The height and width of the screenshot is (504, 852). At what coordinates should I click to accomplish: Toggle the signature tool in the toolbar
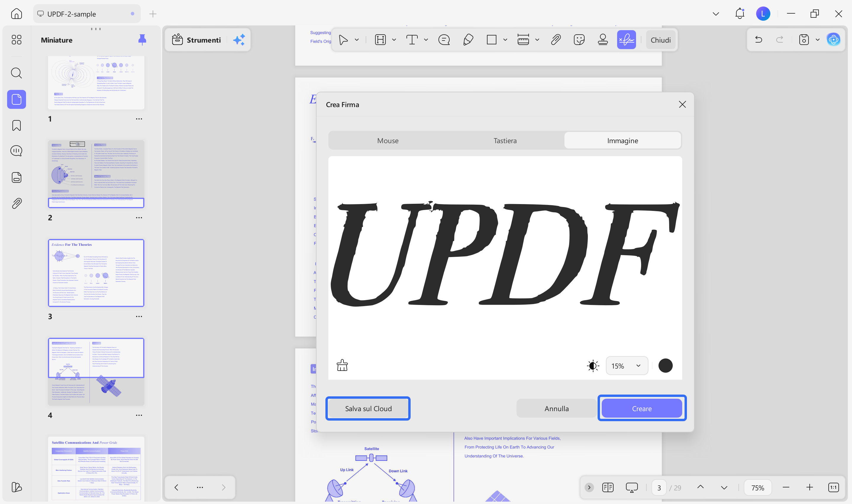(627, 40)
